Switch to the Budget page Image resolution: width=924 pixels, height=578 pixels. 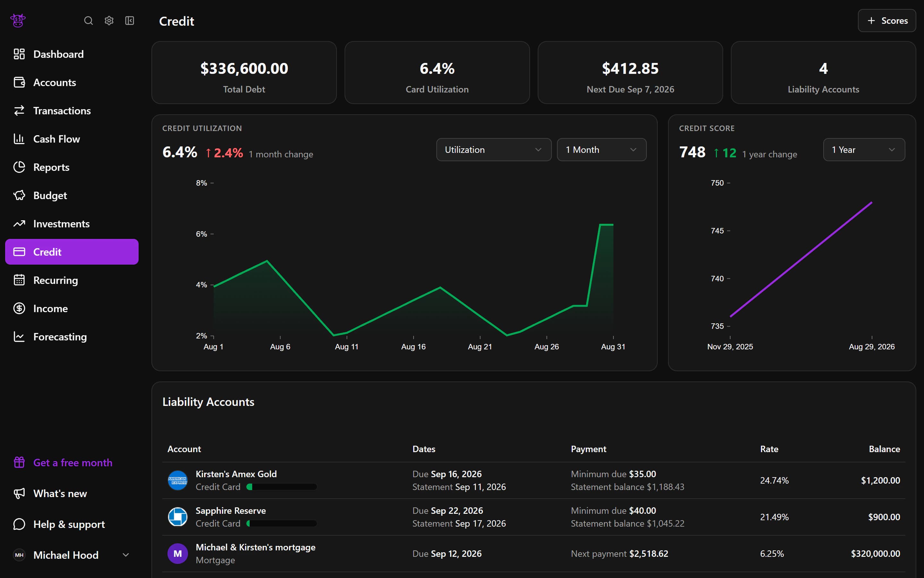coord(72,195)
